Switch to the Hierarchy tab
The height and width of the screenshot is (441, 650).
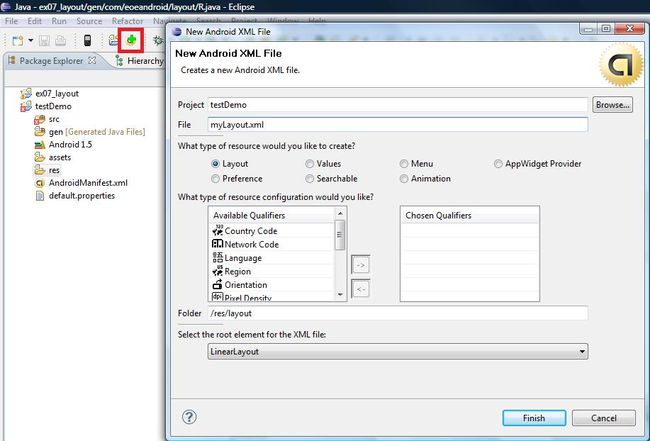click(x=139, y=61)
